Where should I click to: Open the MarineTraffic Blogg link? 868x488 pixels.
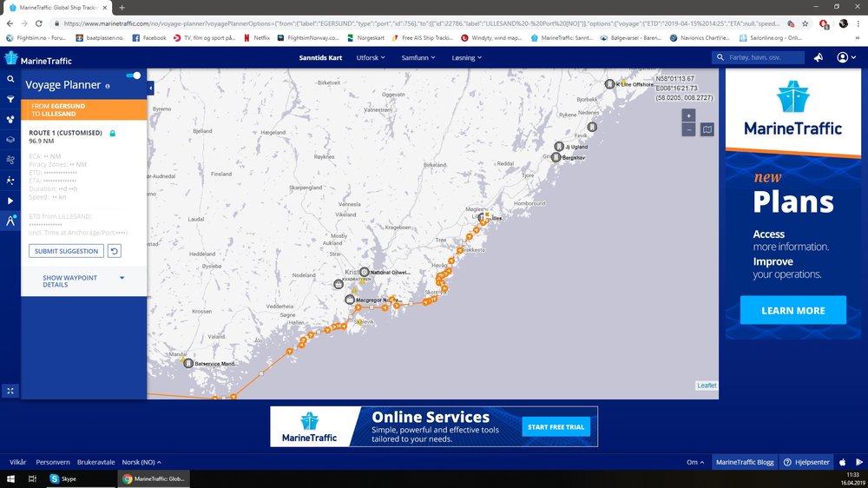[745, 462]
